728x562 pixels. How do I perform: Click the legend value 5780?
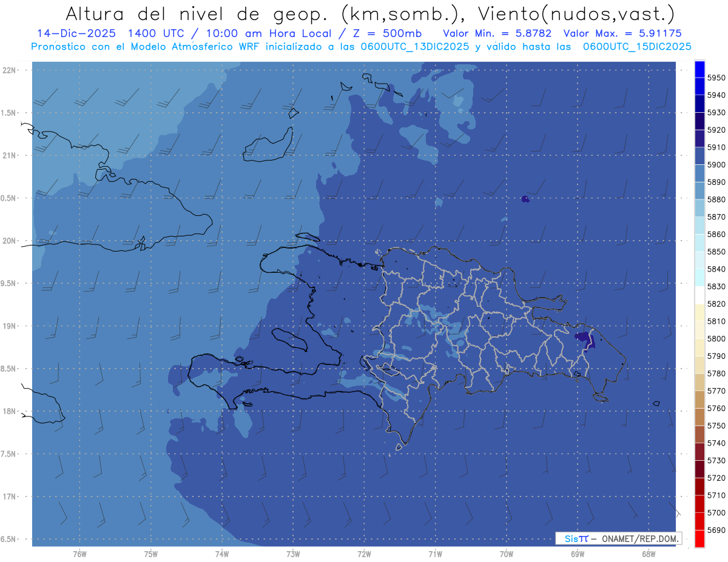(x=716, y=373)
